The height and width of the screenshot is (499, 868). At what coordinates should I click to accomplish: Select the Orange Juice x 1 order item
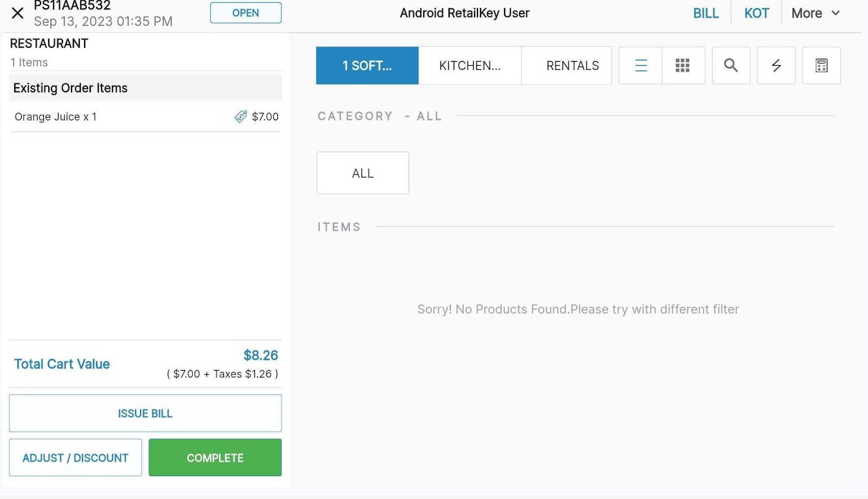[55, 117]
